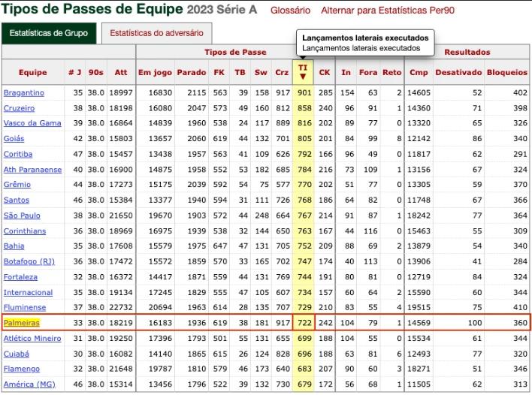Select Estatísticas do adversário tab
Viewport: 532px width, 395px height.
click(x=156, y=33)
